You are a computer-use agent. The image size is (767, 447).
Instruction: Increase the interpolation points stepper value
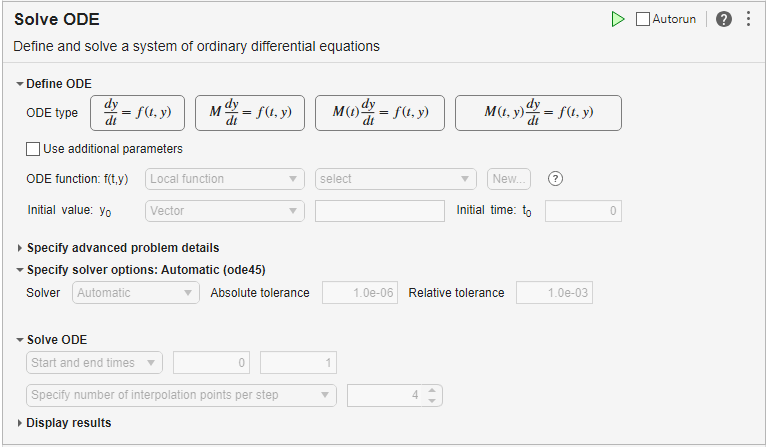tap(432, 390)
